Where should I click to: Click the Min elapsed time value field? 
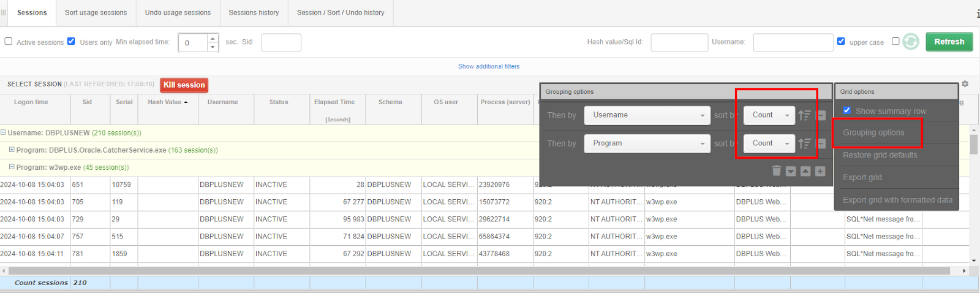click(193, 42)
